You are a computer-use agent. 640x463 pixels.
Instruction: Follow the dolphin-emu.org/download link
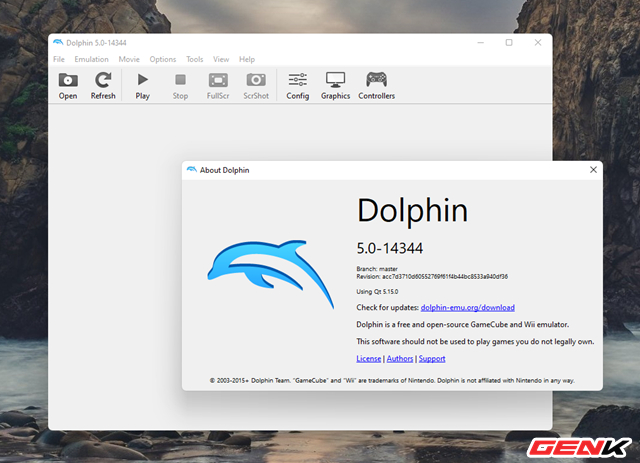[467, 307]
